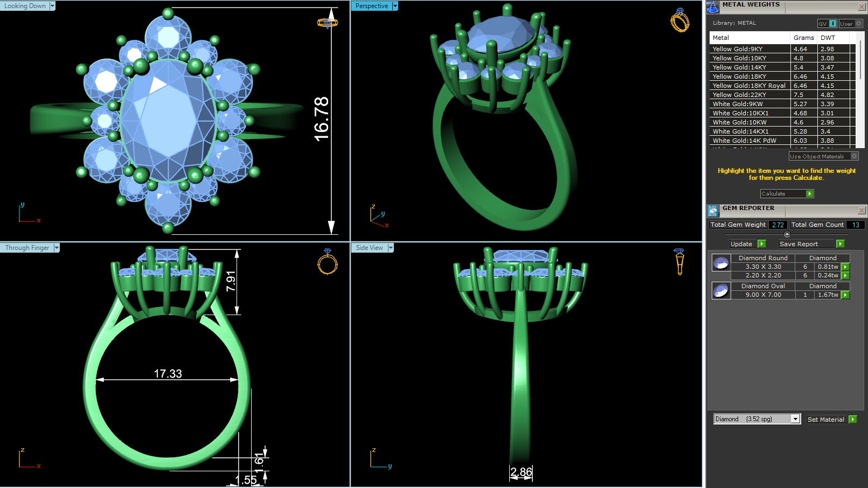
Task: Click the Total Gem Weight value 2.72
Action: (777, 225)
